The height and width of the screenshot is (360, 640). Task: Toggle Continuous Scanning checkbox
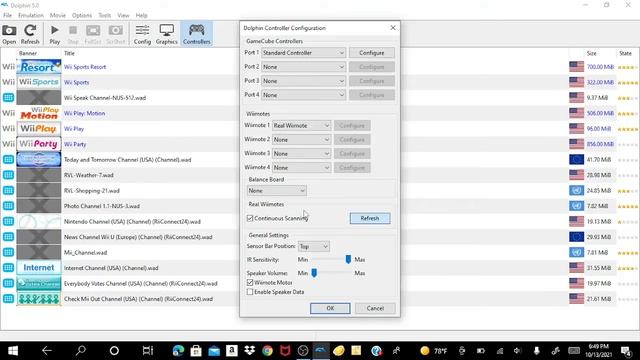(250, 218)
